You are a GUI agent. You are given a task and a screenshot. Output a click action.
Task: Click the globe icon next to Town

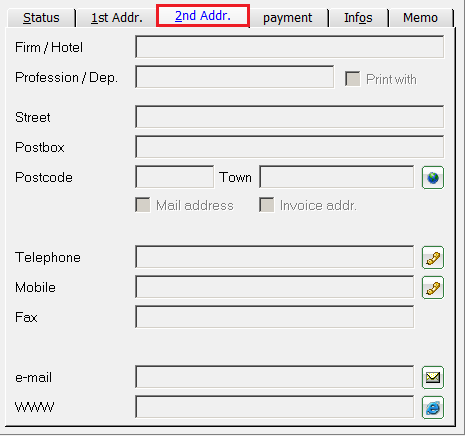coord(433,177)
